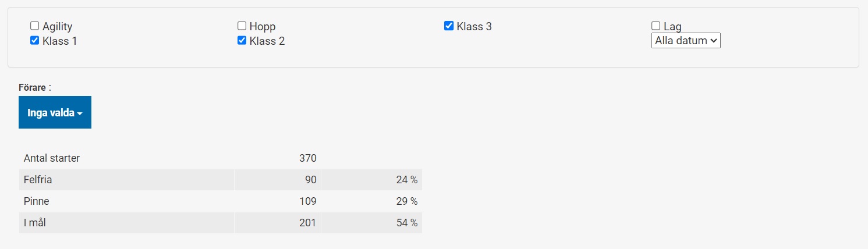The image size is (868, 249).
Task: Disable the Klass 2 checkbox
Action: point(242,41)
